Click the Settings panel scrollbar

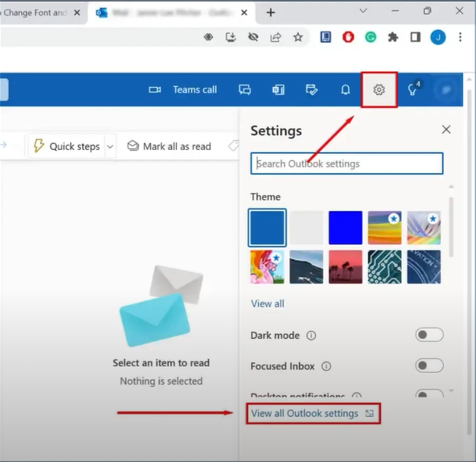[451, 227]
